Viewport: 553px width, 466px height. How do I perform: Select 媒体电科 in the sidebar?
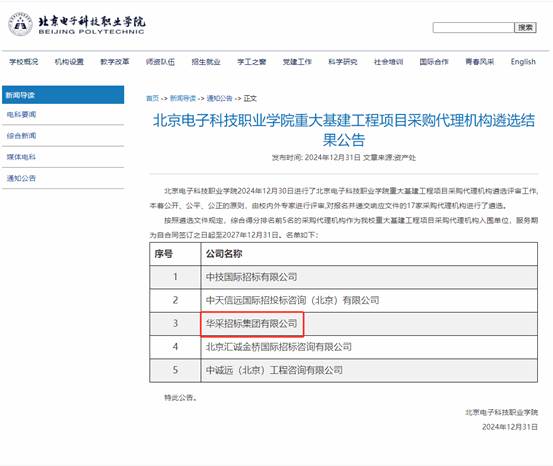coord(21,157)
